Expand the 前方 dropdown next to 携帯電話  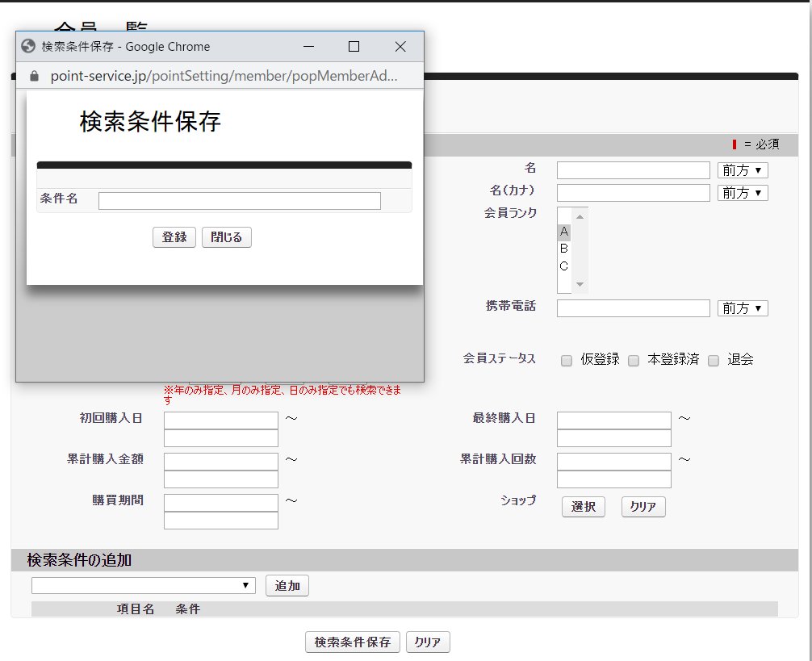743,308
